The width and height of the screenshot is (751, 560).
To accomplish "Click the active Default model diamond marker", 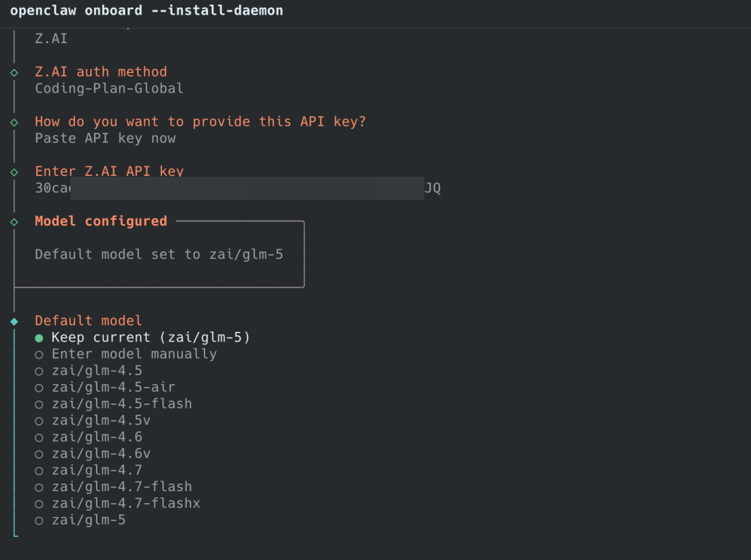I will click(x=14, y=321).
